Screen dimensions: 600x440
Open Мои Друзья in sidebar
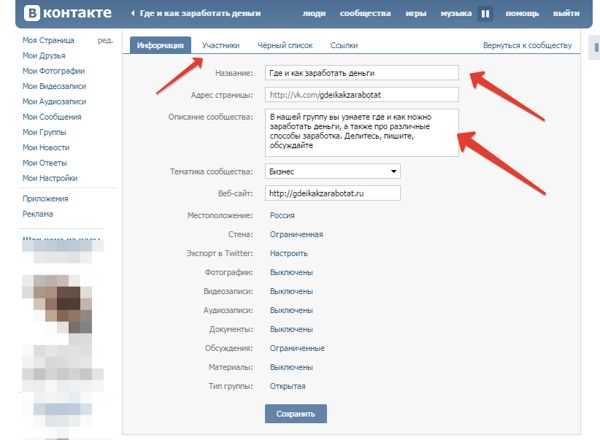coord(44,55)
